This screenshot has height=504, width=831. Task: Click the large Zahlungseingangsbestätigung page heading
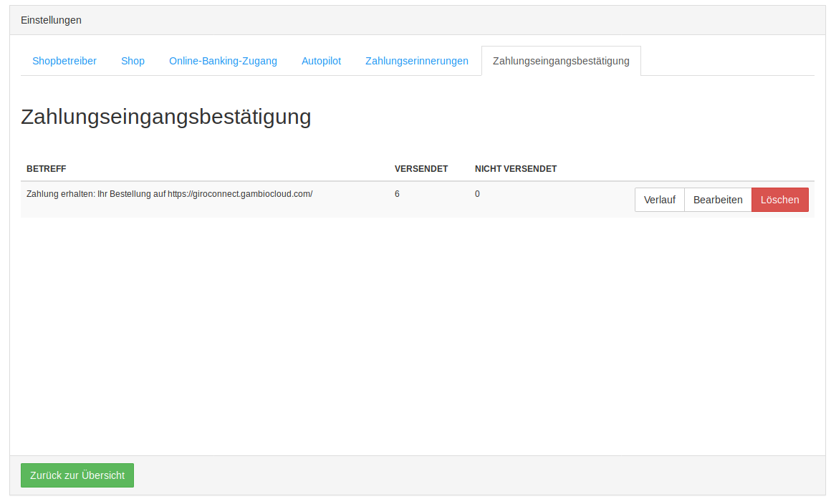166,117
